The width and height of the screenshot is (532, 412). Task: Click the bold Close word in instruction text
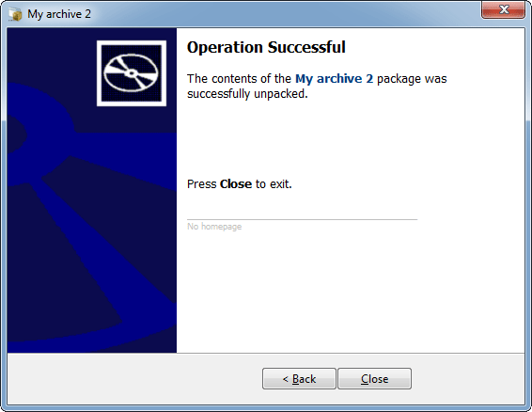coord(236,184)
